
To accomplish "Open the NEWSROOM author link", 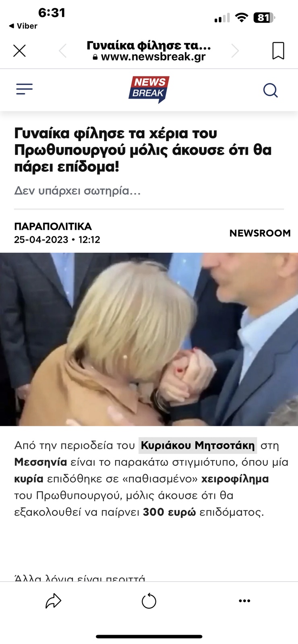I will [260, 233].
